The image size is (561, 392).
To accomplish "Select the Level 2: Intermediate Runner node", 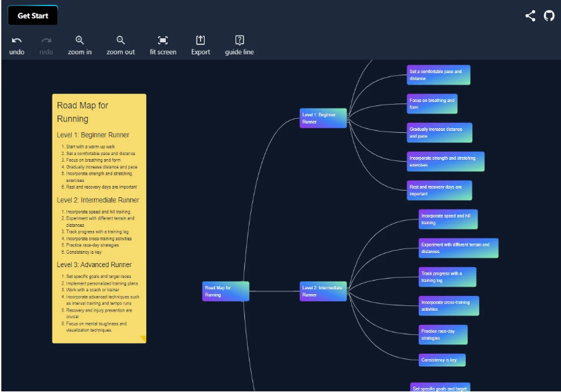I will pyautogui.click(x=323, y=291).
